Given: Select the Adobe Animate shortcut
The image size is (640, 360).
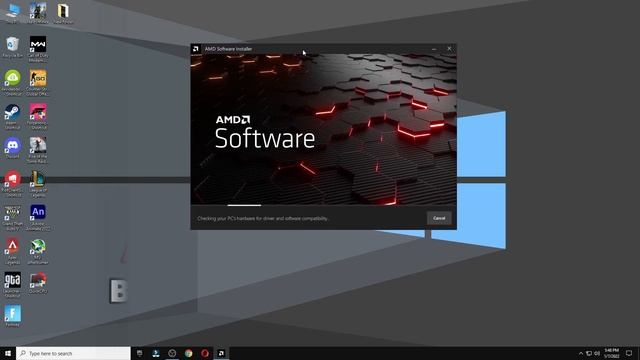Looking at the screenshot, I should (38, 218).
